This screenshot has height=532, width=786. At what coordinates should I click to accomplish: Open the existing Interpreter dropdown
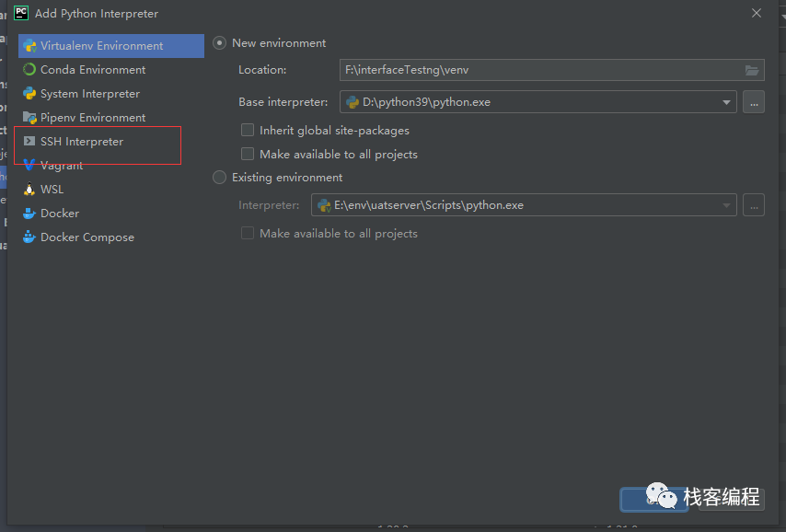[x=524, y=205]
